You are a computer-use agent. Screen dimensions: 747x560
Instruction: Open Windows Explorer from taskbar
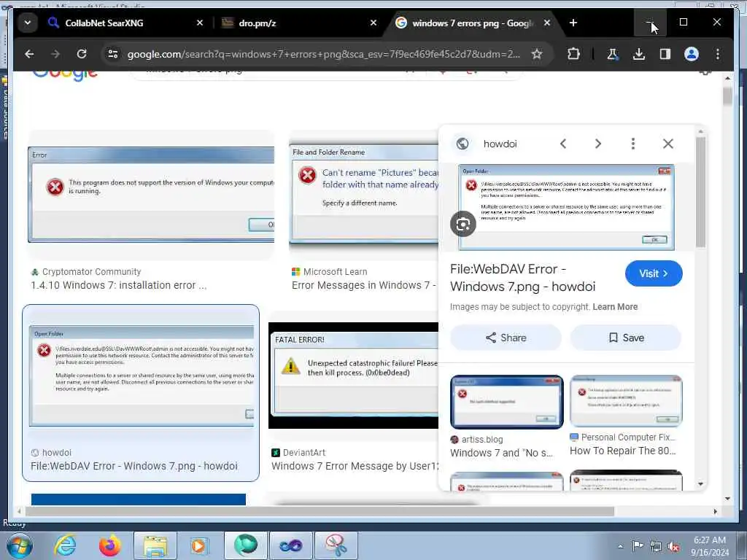click(x=155, y=545)
